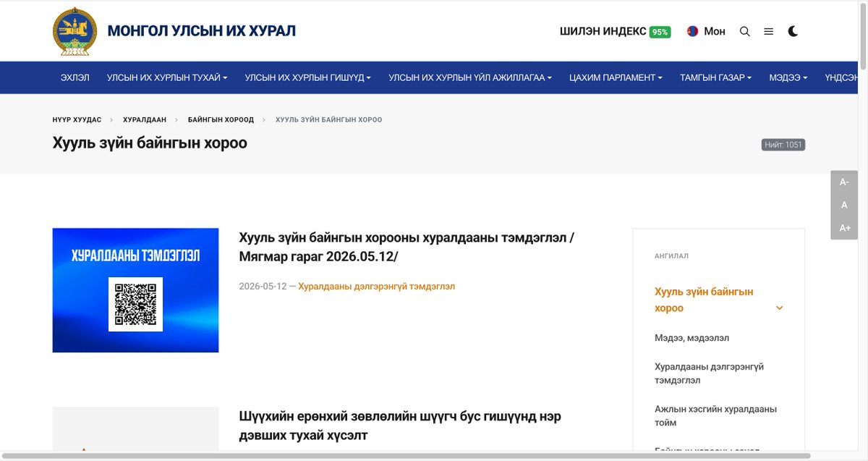Open the search magnifier icon
This screenshot has height=461, width=868.
[x=745, y=31]
